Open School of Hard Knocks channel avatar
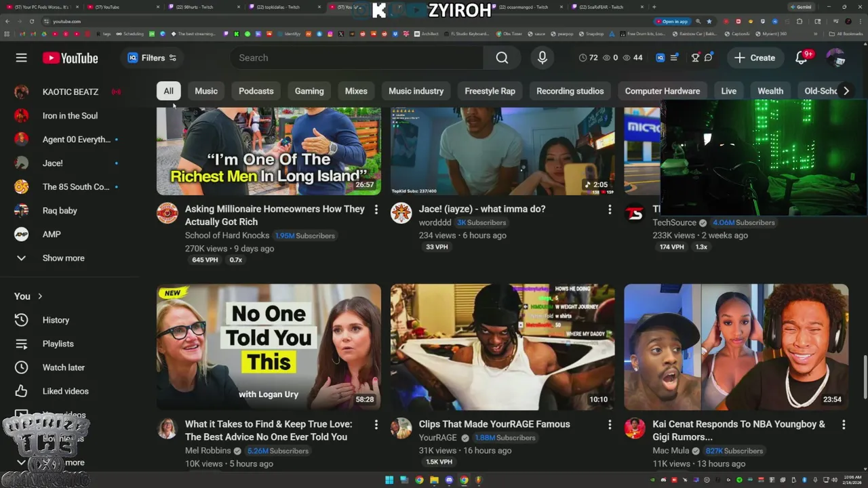Image resolution: width=868 pixels, height=488 pixels. [167, 213]
